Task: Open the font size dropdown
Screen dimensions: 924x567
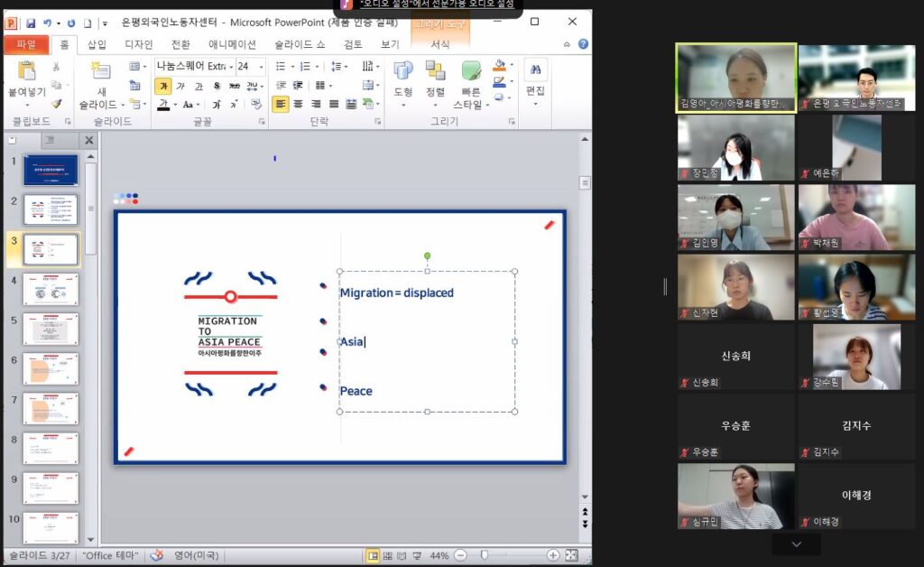Action: pos(261,67)
